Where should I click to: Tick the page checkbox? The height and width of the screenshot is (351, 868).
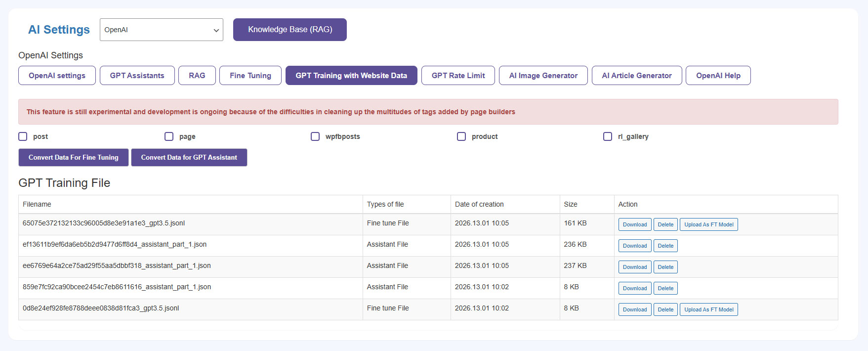point(169,136)
